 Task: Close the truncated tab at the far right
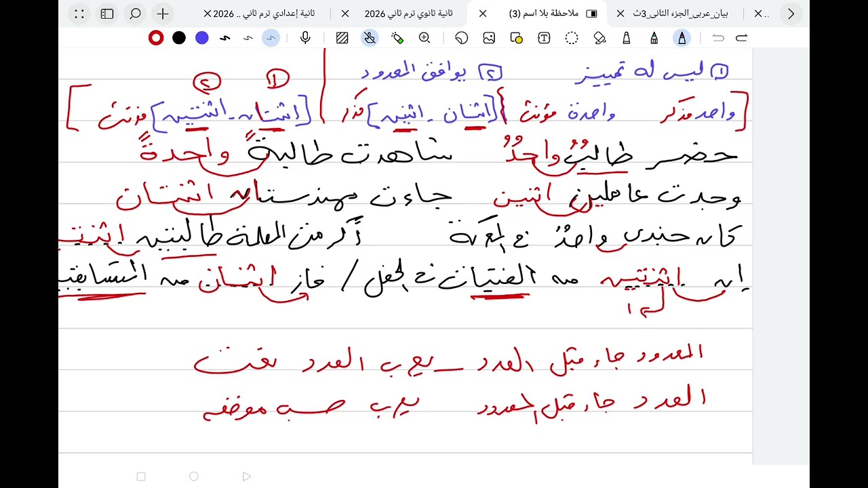[757, 14]
